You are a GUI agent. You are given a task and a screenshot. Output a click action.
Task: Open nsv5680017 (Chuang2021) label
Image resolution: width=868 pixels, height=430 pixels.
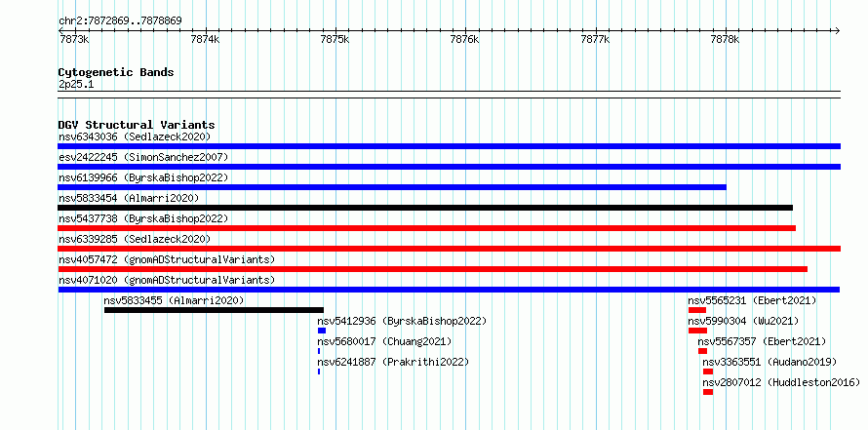pos(384,341)
